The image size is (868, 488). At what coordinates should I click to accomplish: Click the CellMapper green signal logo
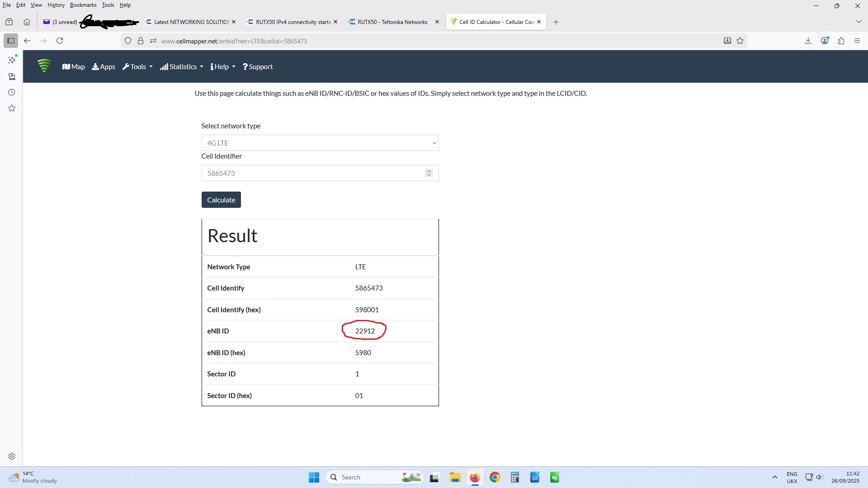click(x=44, y=66)
